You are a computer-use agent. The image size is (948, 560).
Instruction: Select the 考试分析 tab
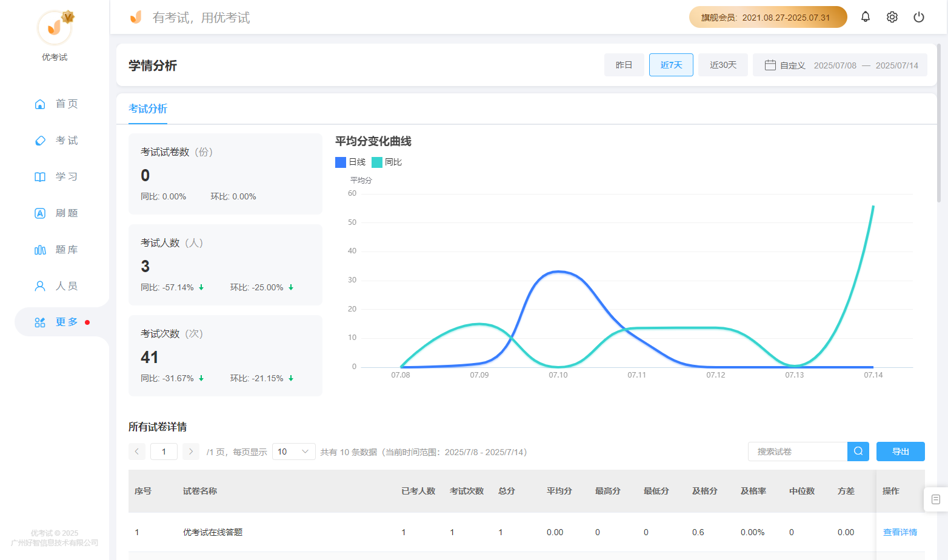pyautogui.click(x=148, y=108)
